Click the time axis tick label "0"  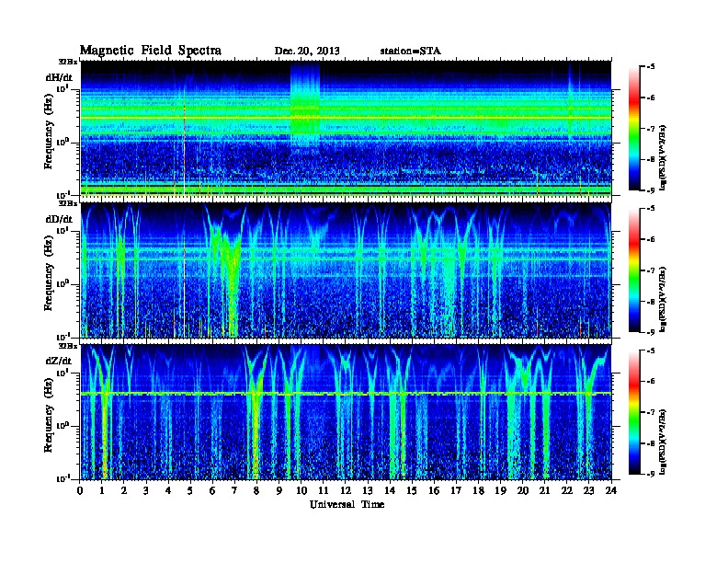point(80,490)
